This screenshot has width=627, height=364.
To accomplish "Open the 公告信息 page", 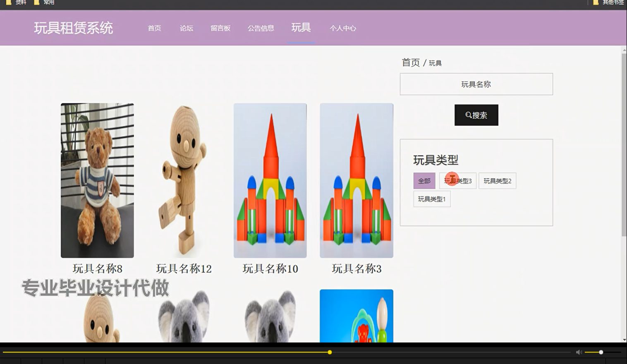I will pyautogui.click(x=261, y=28).
